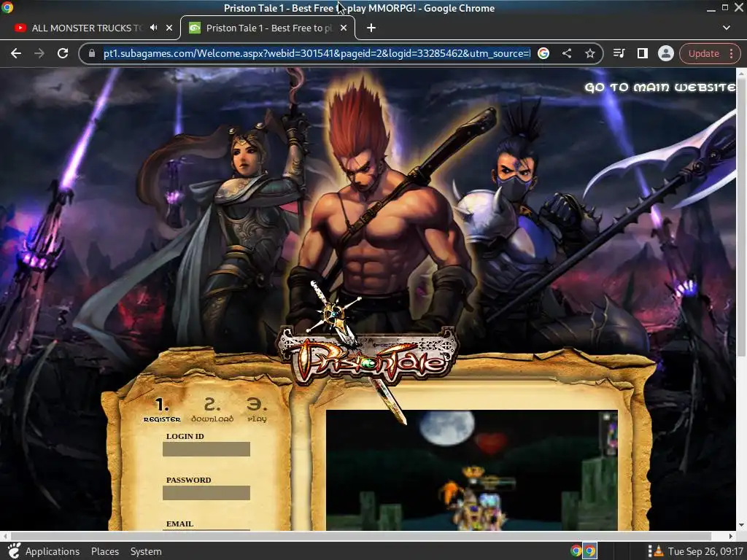The image size is (747, 560).
Task: Select the Priston Tale 1 tab
Action: click(x=268, y=28)
